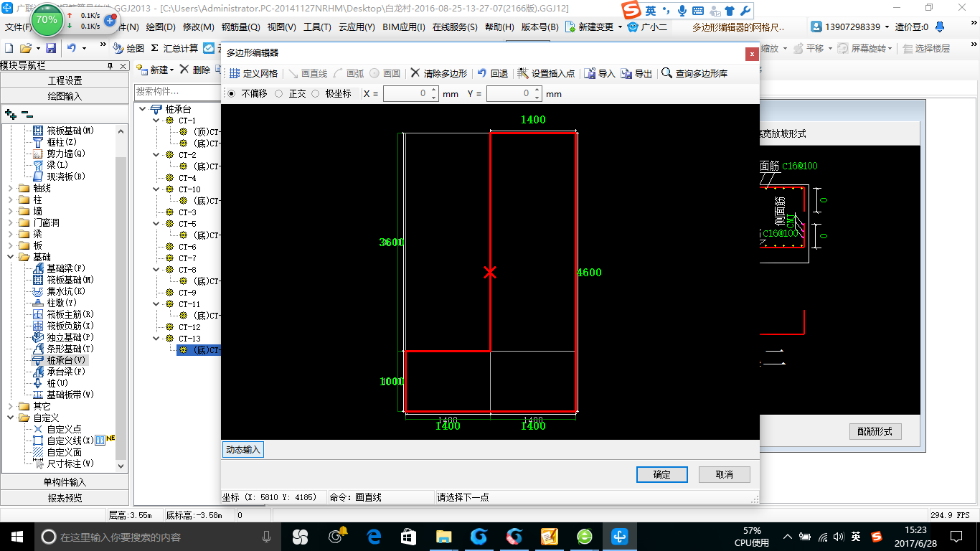
Task: Toggle the 动态输入 button
Action: [x=243, y=450]
